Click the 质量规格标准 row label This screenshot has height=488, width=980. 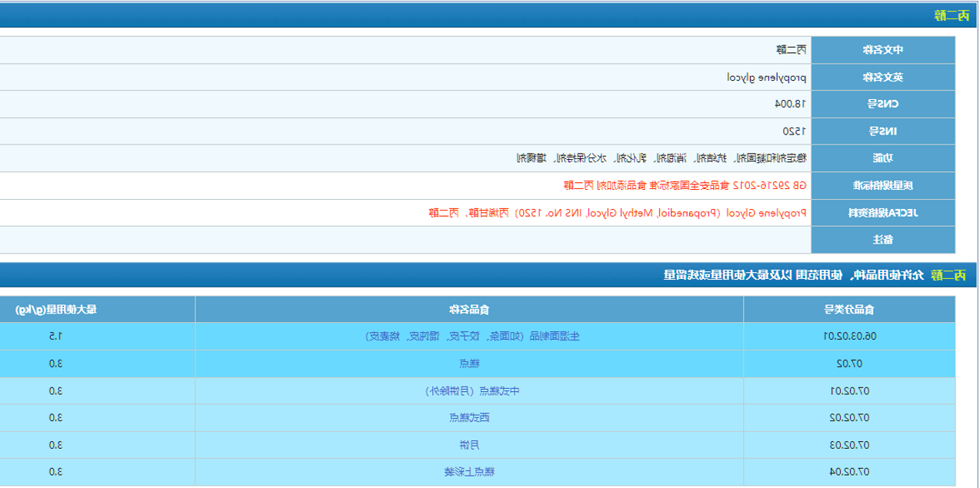tap(882, 185)
